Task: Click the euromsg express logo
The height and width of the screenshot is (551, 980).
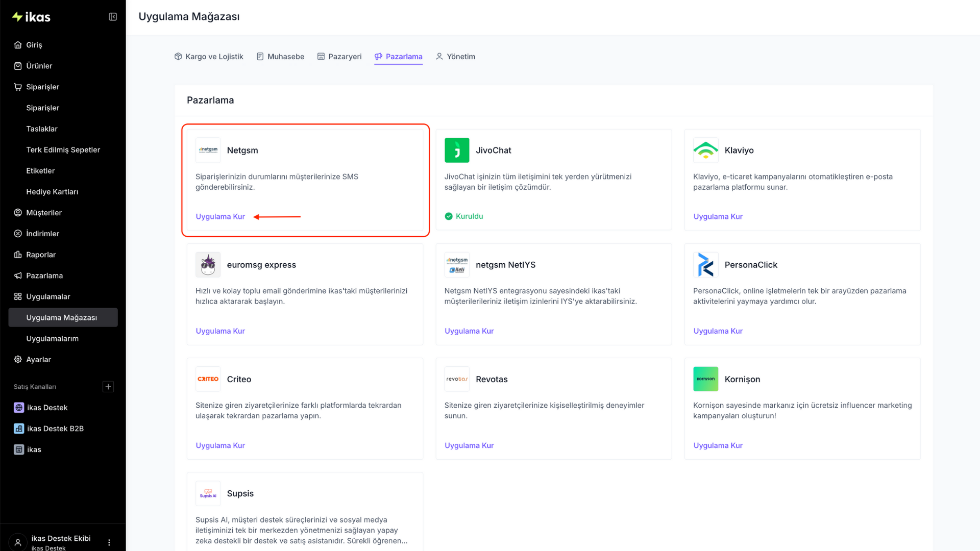Action: click(x=208, y=264)
